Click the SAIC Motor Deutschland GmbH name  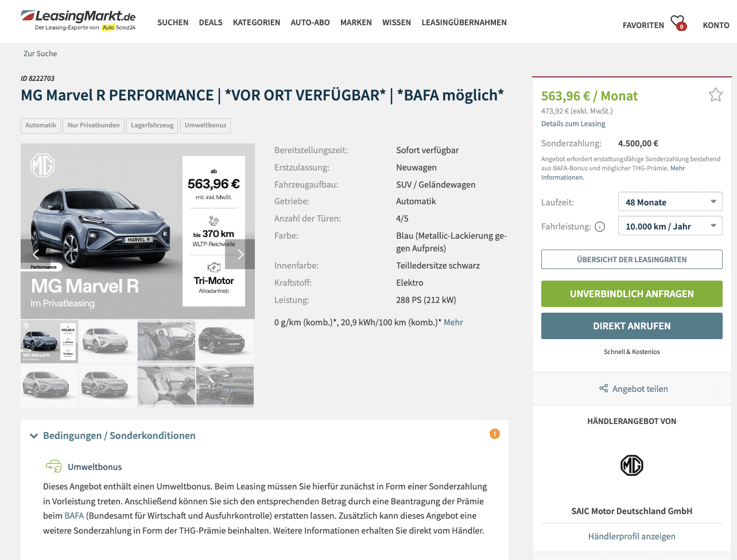pos(632,511)
